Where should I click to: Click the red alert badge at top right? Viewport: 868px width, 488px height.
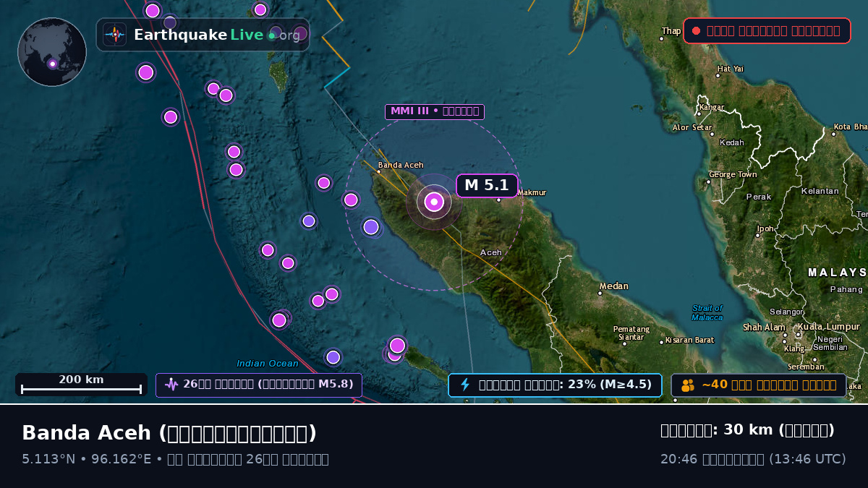(x=767, y=30)
